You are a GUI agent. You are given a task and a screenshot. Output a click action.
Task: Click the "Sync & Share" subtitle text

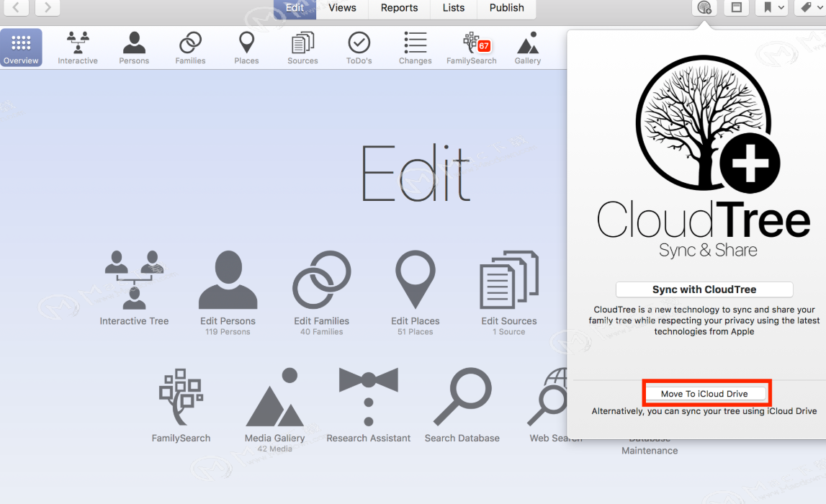pyautogui.click(x=708, y=250)
